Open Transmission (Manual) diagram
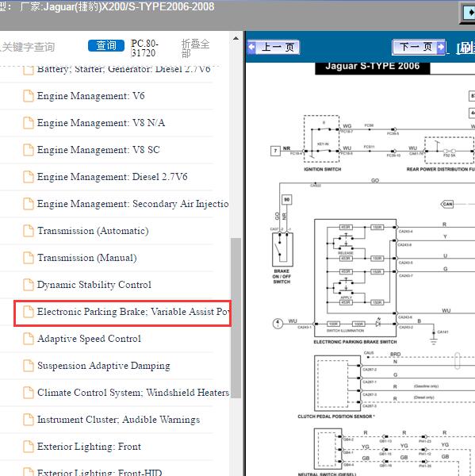This screenshot has width=475, height=476. coord(86,258)
